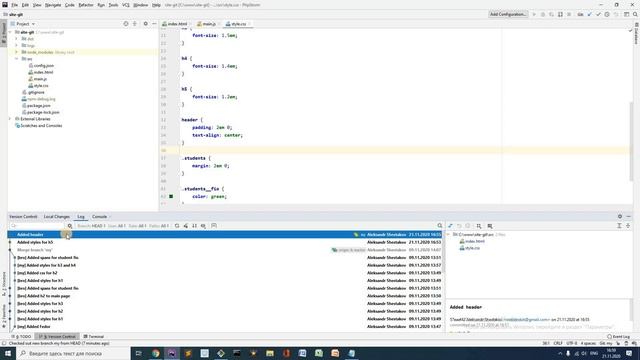
Task: Click the locate target icon in the Project panel
Action: click(x=126, y=24)
